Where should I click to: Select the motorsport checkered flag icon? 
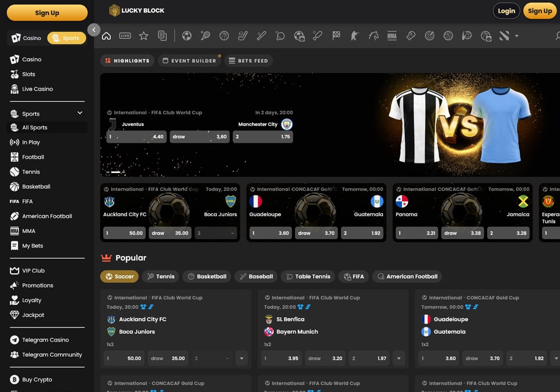[x=336, y=36]
